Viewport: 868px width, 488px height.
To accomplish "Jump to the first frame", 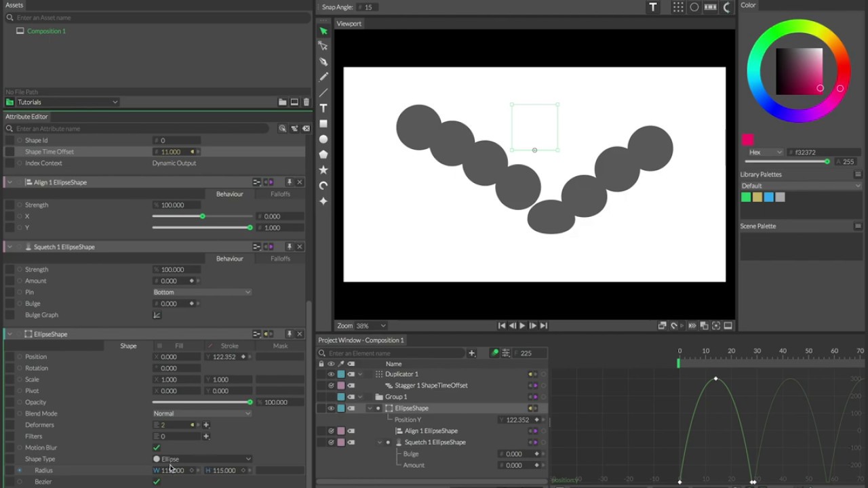I will point(502,326).
